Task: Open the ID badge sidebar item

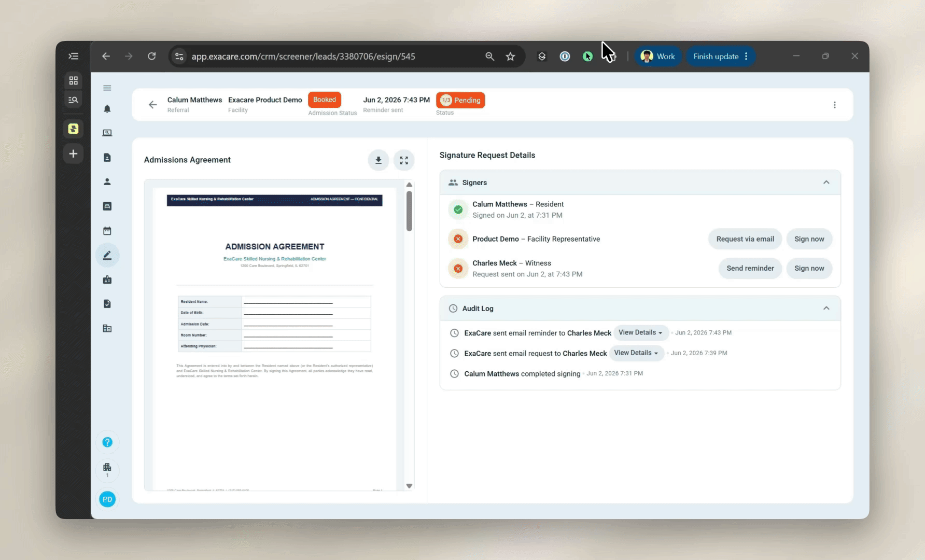Action: pos(107,279)
